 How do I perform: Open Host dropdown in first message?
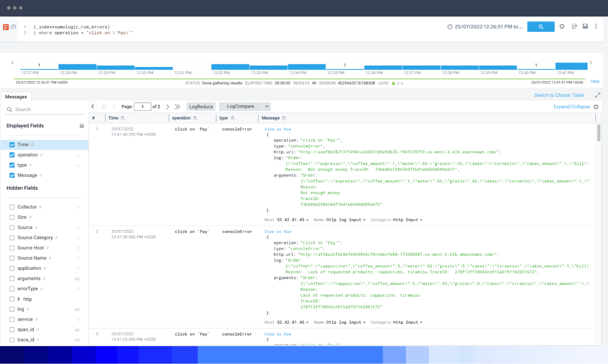point(307,220)
